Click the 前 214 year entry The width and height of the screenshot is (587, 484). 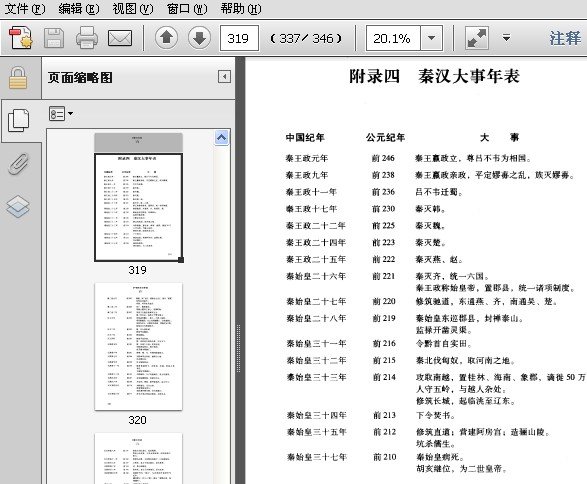(384, 377)
